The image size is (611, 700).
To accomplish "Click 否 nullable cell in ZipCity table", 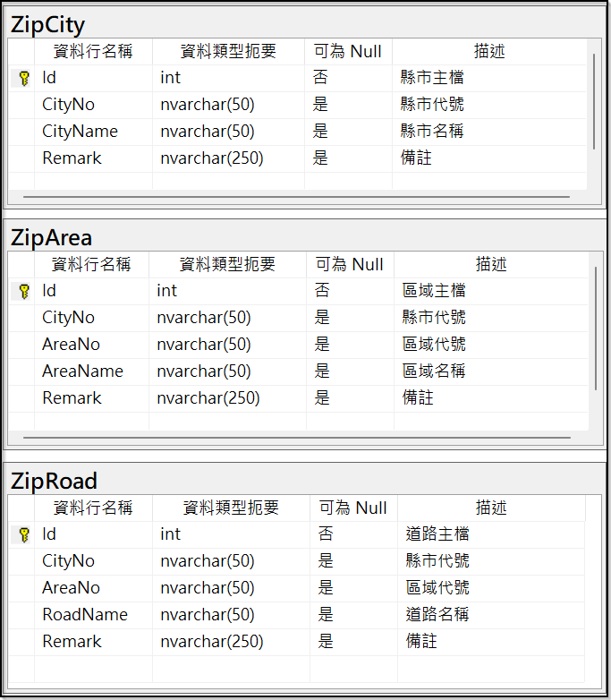I will tap(348, 78).
